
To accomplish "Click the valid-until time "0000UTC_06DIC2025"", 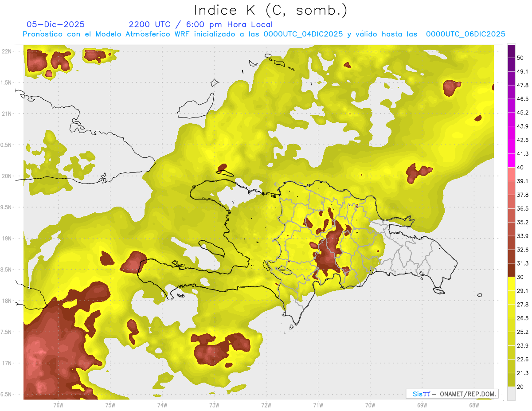I will (465, 34).
